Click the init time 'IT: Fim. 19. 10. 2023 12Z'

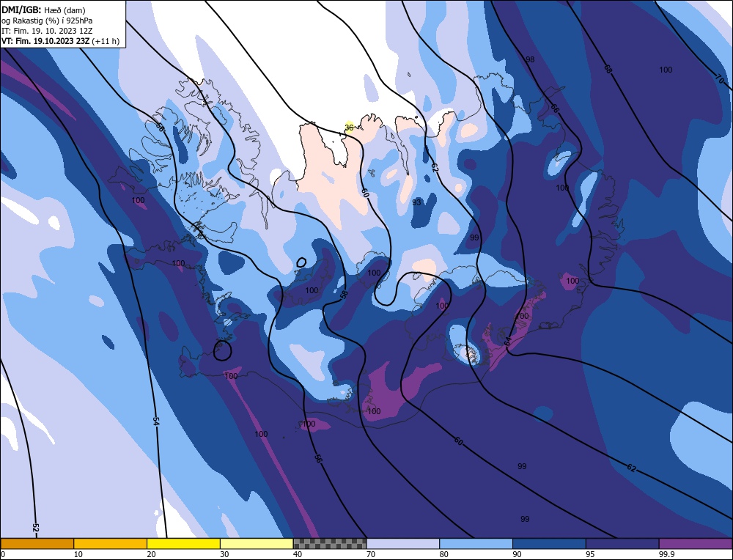pos(47,31)
